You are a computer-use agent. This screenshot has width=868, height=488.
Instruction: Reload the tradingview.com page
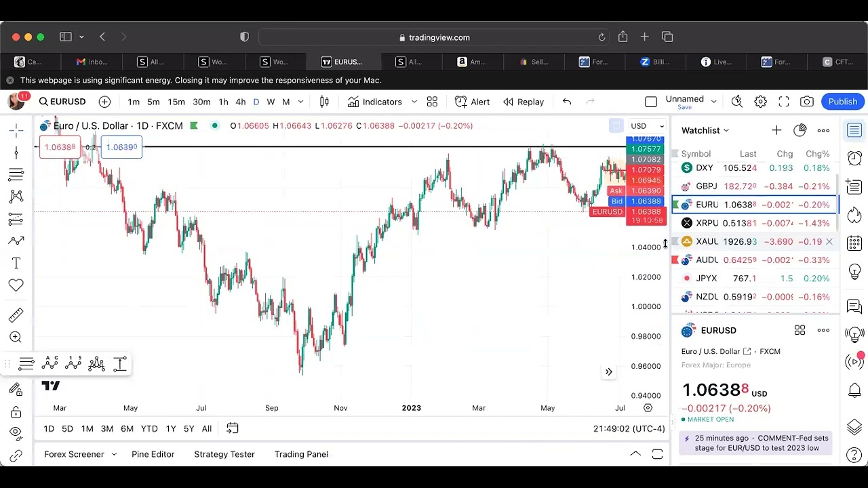tap(601, 37)
